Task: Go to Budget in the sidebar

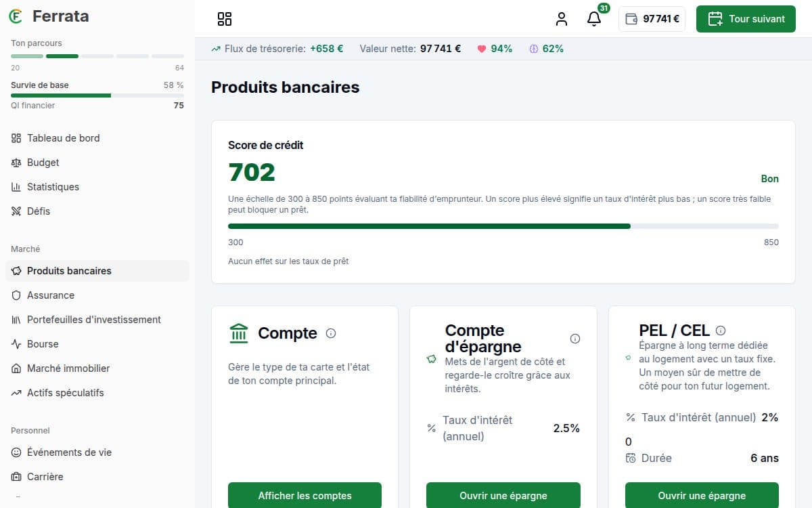Action: tap(97, 163)
